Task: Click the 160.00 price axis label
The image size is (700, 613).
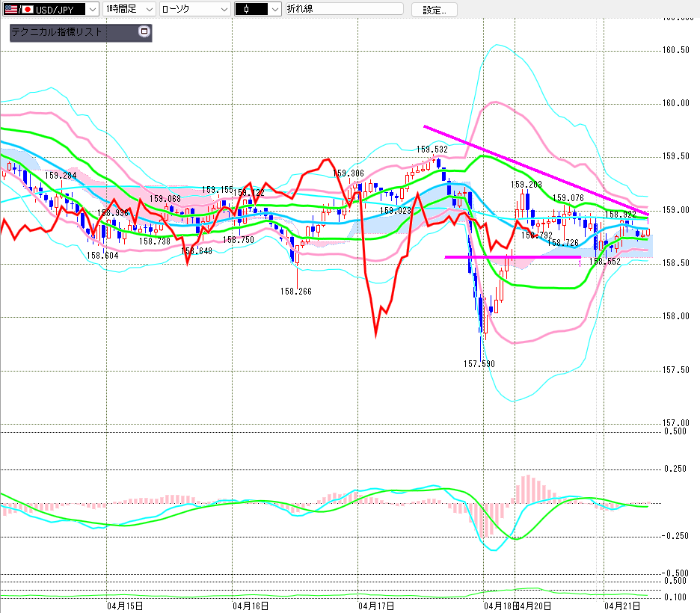Action: coord(677,103)
